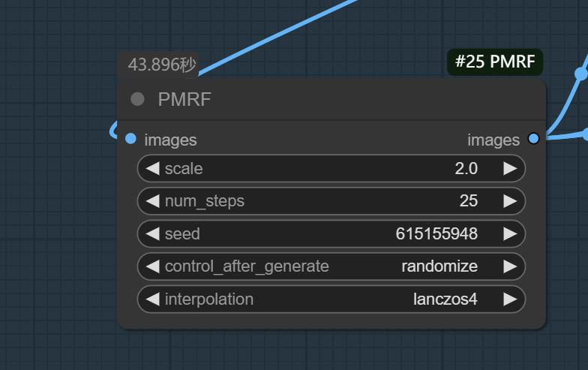Click the scale value 2.0
Viewport: 588px width, 370px height.
point(466,168)
